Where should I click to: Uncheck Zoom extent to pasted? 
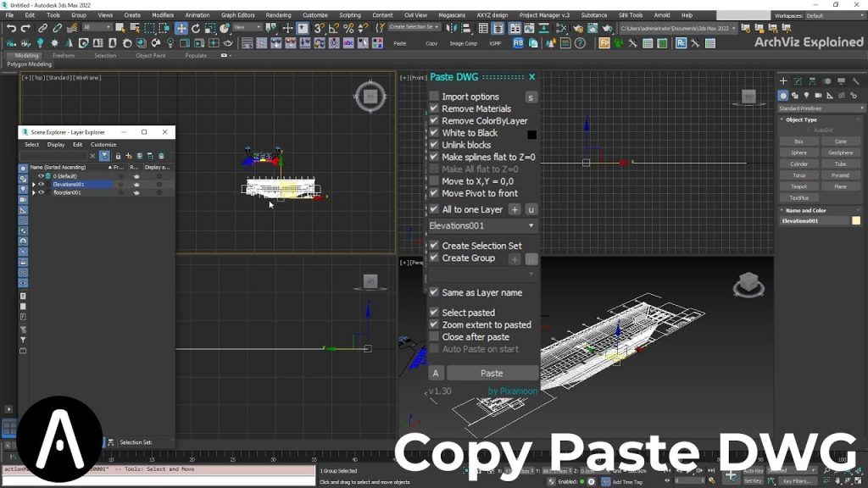[x=434, y=324]
